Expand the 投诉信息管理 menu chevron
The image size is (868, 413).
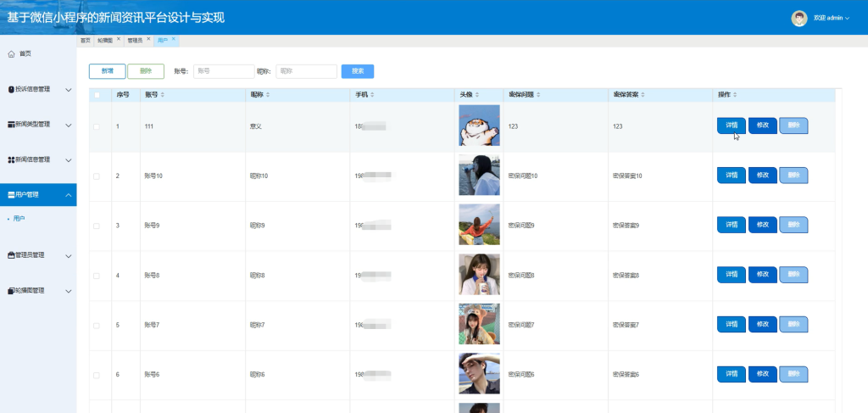click(69, 90)
